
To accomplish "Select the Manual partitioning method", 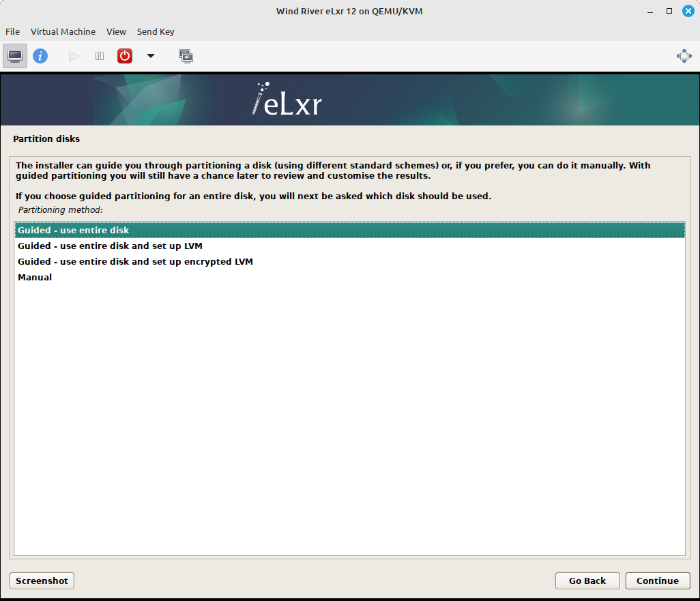I will coord(34,277).
